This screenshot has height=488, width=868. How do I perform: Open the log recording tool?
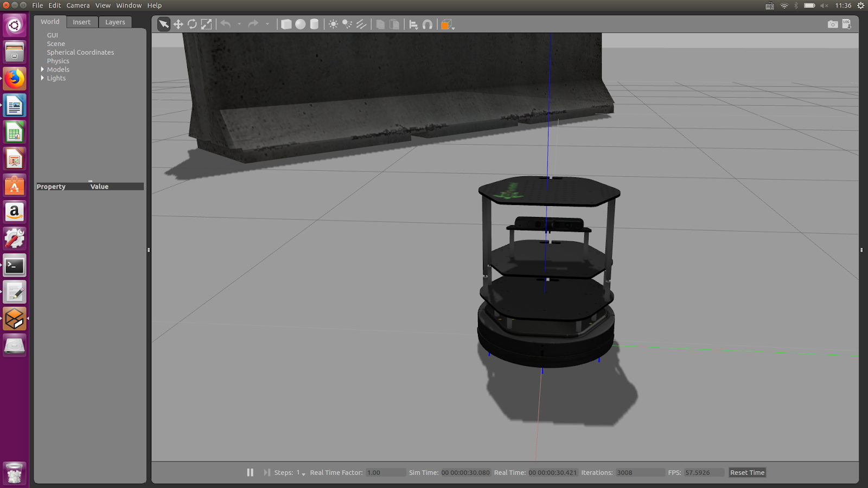point(846,24)
